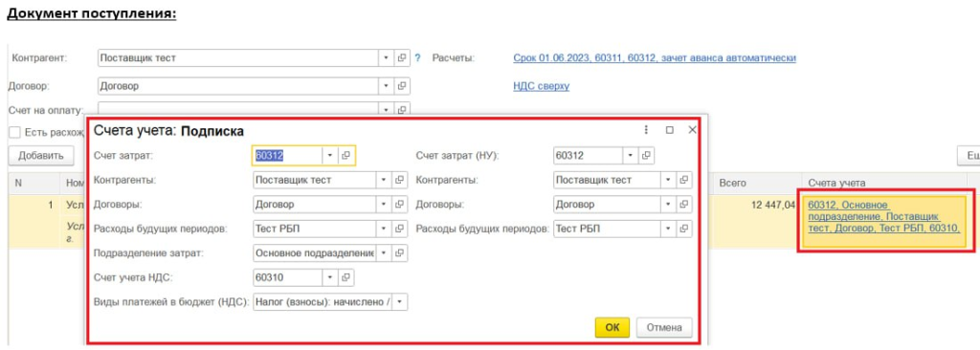Confirm dialog with OK button
This screenshot has height=350, width=980.
pyautogui.click(x=612, y=327)
